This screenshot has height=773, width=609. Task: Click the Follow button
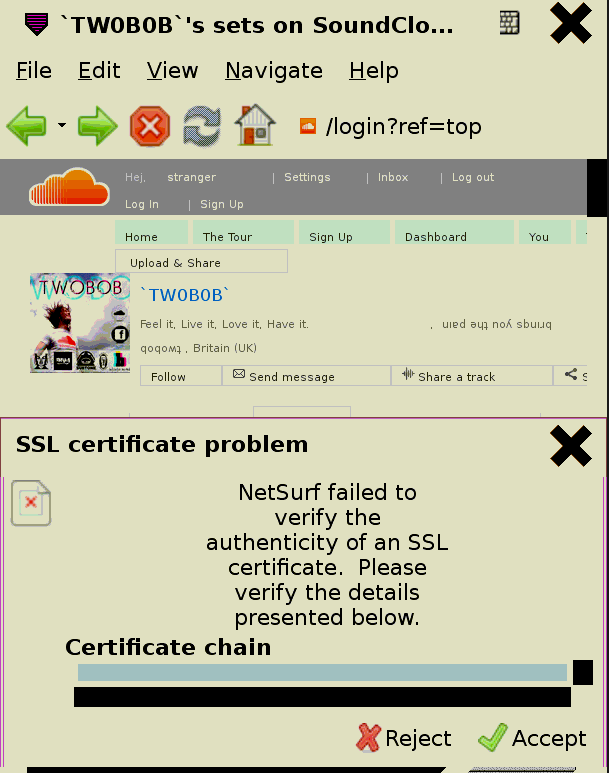point(181,376)
